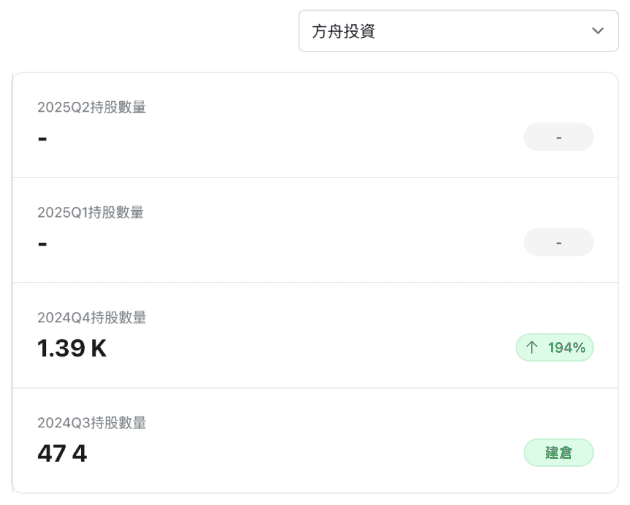Click the 2024Q4持股數量 label

[x=91, y=317]
